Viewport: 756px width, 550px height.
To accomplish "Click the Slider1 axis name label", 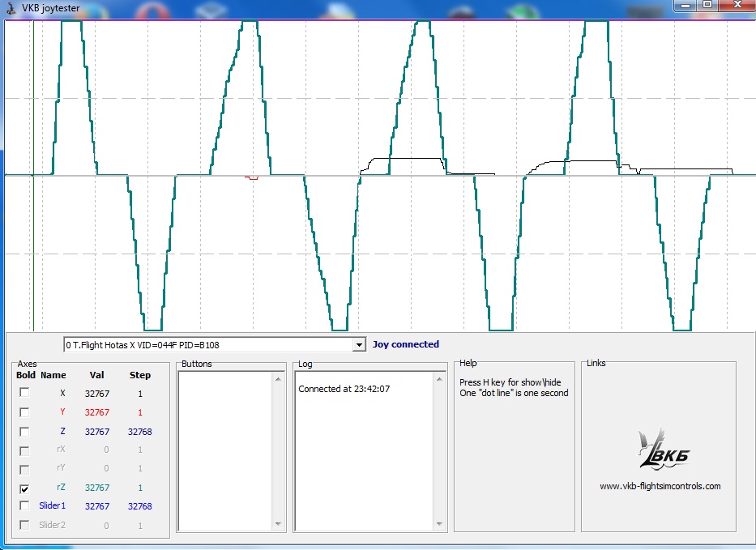I will click(52, 505).
